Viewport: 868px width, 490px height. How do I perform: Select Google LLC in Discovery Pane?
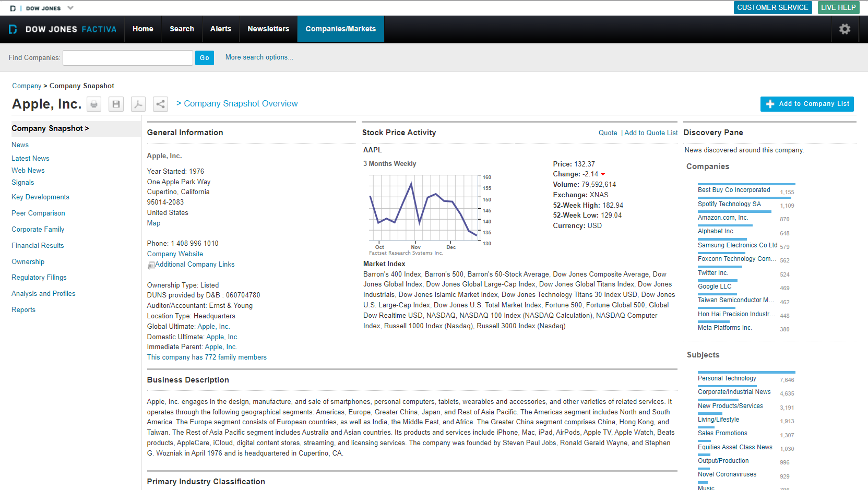pos(715,286)
